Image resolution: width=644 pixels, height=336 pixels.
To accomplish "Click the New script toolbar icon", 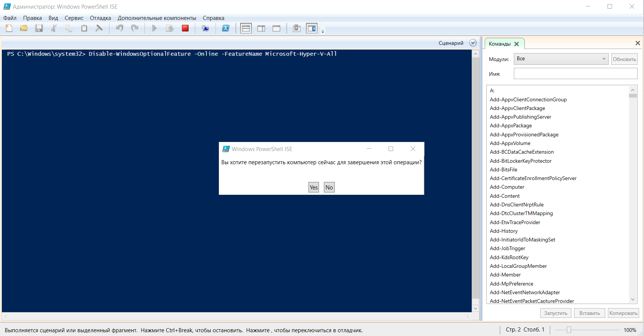I will (9, 28).
